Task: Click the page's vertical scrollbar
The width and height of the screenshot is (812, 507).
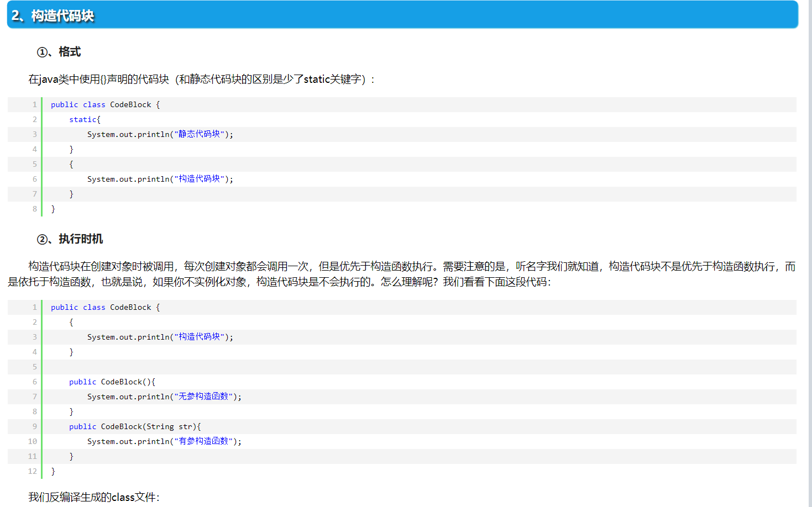Action: [x=809, y=254]
